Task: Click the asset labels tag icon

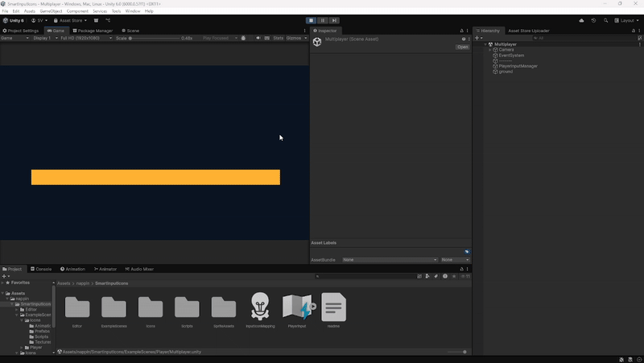Action: click(x=467, y=252)
